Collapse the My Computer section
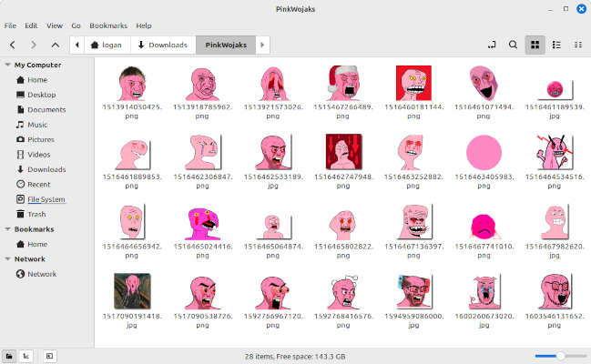 click(7, 65)
